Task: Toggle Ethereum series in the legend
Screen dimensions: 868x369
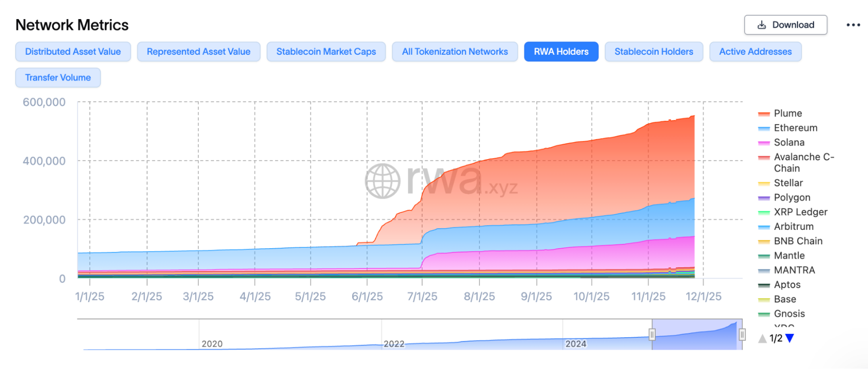Action: [x=795, y=128]
